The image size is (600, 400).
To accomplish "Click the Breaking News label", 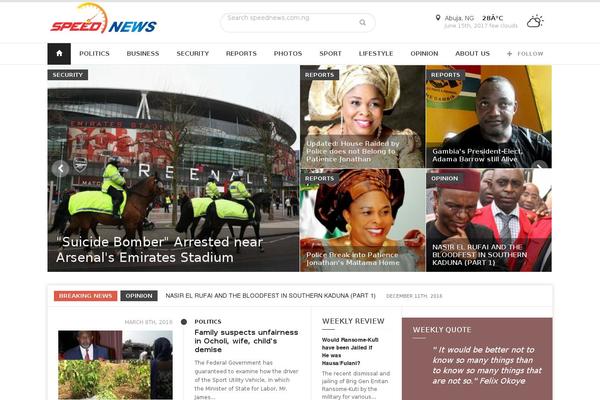I will click(85, 296).
